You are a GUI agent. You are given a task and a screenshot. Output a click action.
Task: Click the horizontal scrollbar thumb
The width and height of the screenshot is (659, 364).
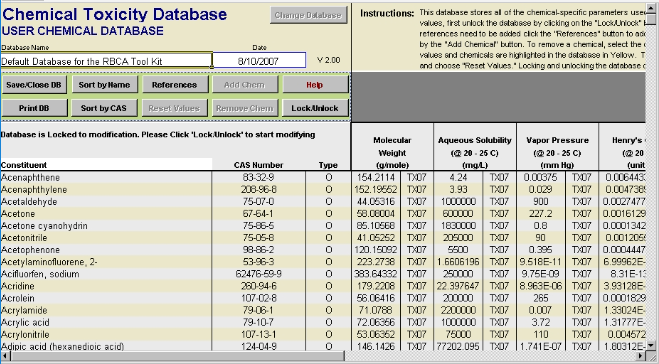click(x=177, y=356)
